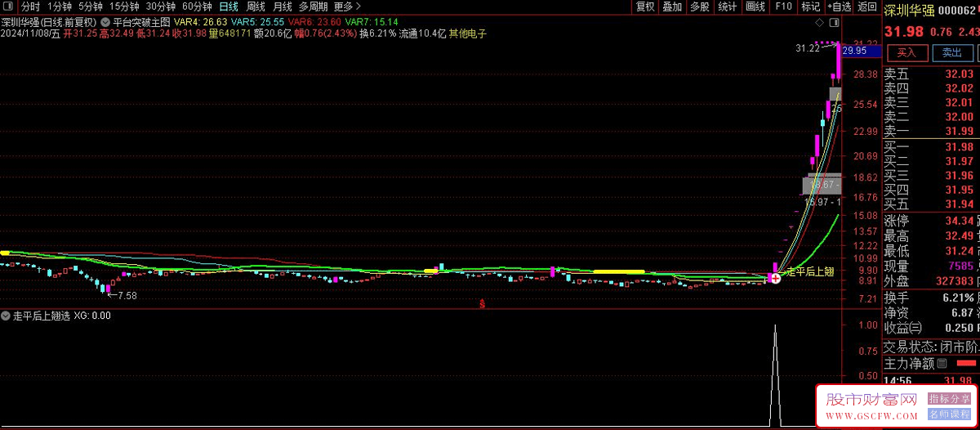The height and width of the screenshot is (430, 980).
Task: Select the 买一 bid row 31.98
Action: click(x=930, y=147)
